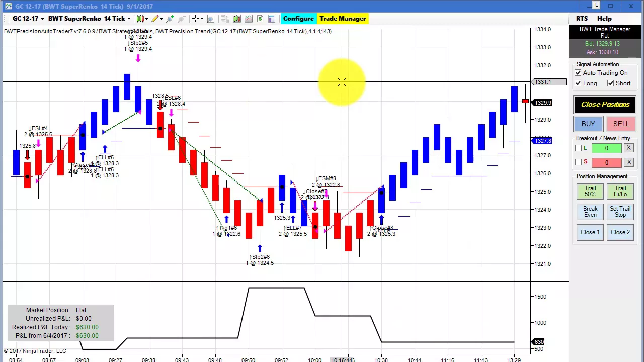644x362 pixels.
Task: Click the Unrealized P&L $0.00 value
Action: point(84,319)
